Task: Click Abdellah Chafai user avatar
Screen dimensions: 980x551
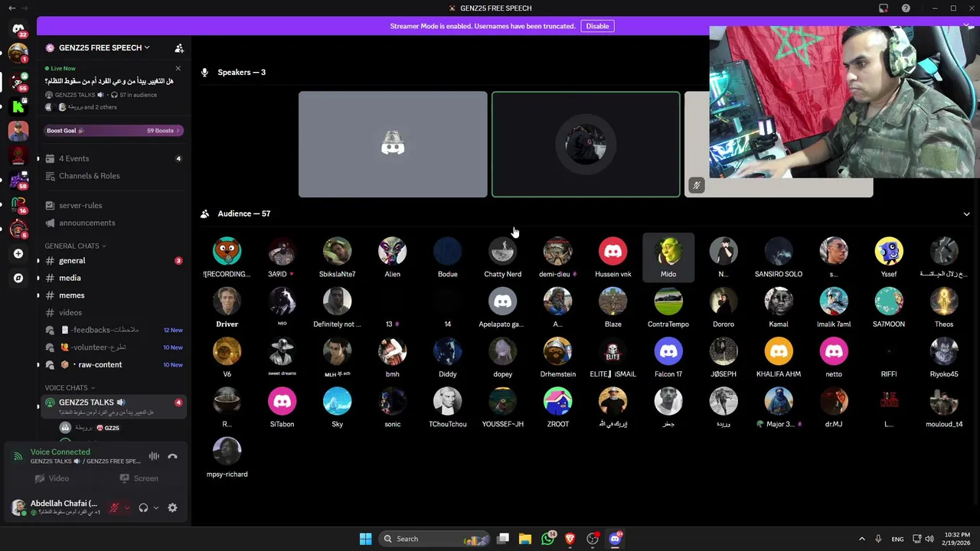Action: click(x=18, y=507)
